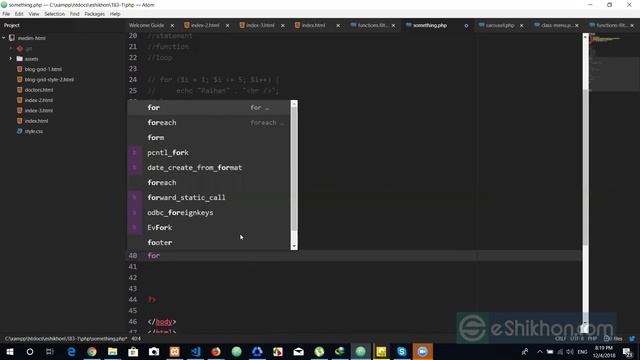This screenshot has height=360, width=640.
Task: Open Task View on taskbar
Action: (50, 352)
